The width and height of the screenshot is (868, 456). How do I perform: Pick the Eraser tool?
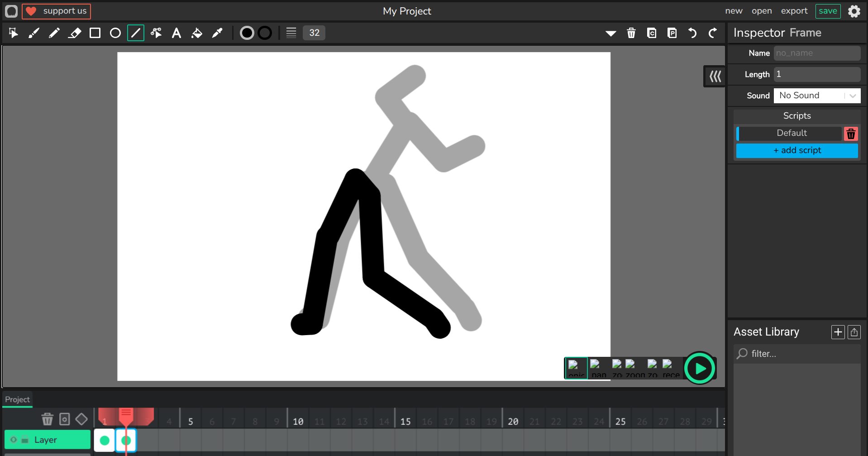pos(75,33)
